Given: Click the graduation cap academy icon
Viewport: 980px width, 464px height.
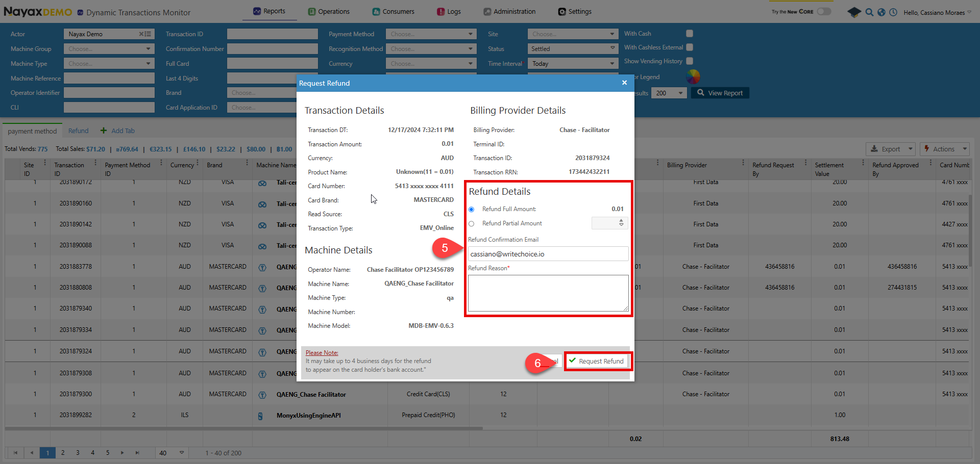Looking at the screenshot, I should (854, 12).
